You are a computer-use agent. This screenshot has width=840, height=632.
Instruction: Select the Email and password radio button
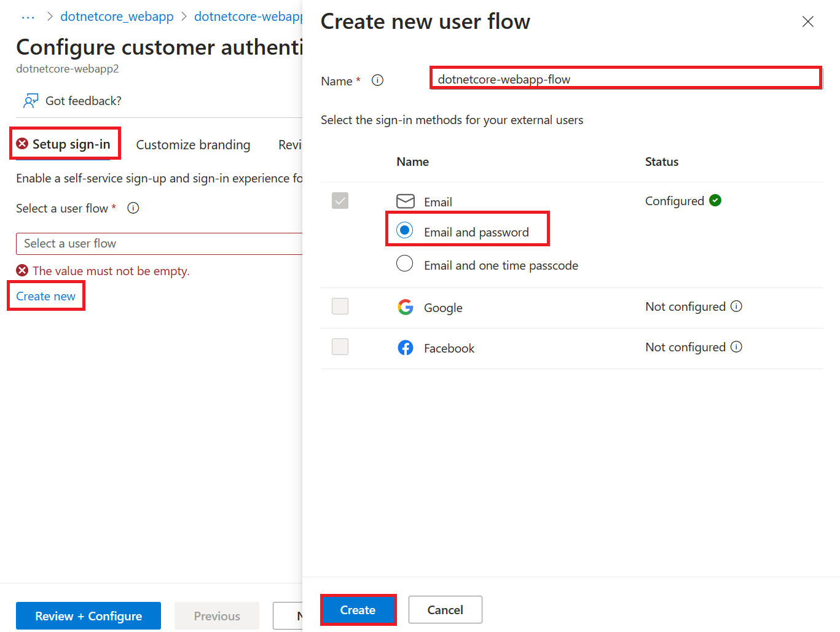[404, 230]
